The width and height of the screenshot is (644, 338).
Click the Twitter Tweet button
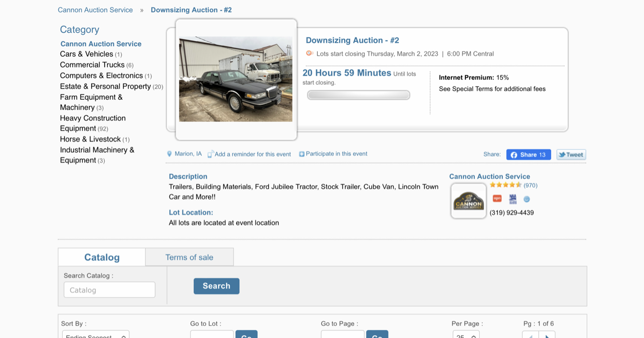(571, 155)
